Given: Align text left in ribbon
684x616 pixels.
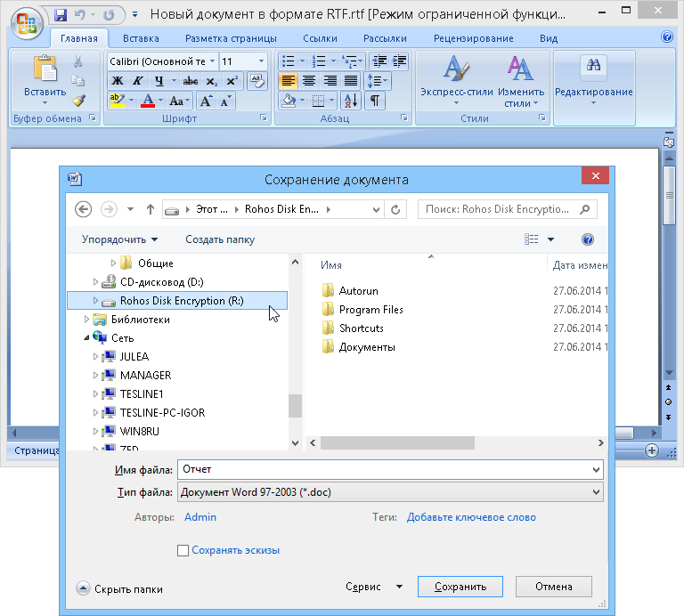Looking at the screenshot, I should pyautogui.click(x=289, y=81).
